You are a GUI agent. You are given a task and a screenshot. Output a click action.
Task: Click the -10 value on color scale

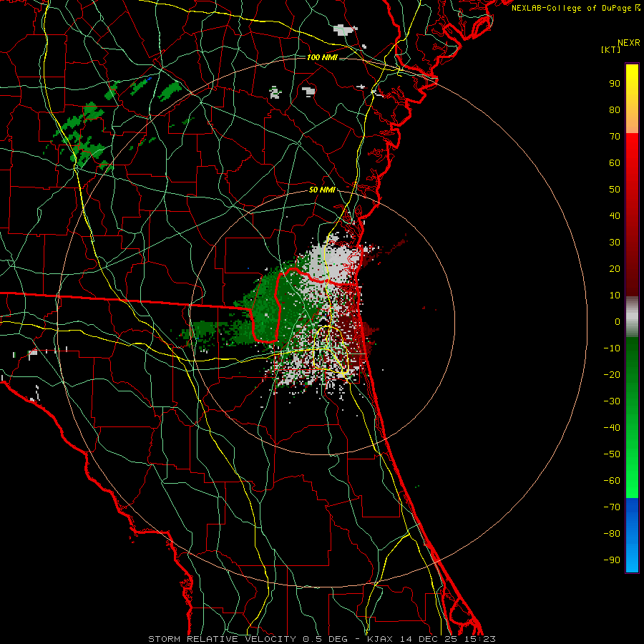(612, 348)
